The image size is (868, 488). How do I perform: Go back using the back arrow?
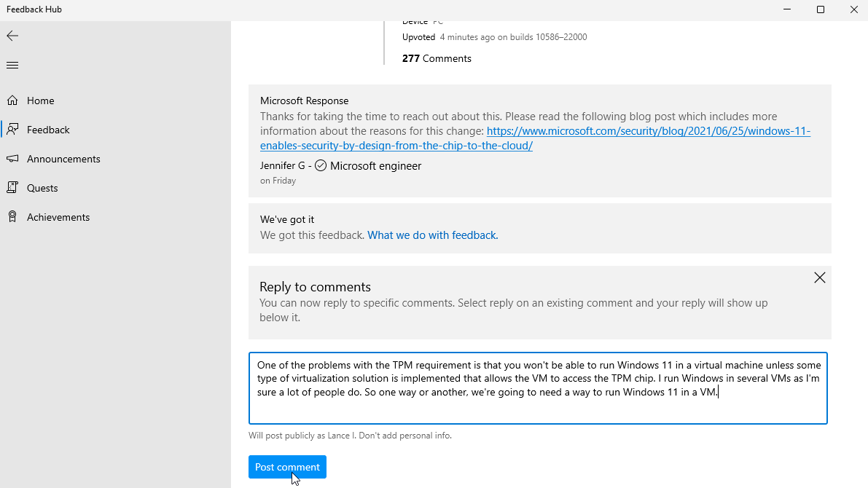pyautogui.click(x=12, y=36)
